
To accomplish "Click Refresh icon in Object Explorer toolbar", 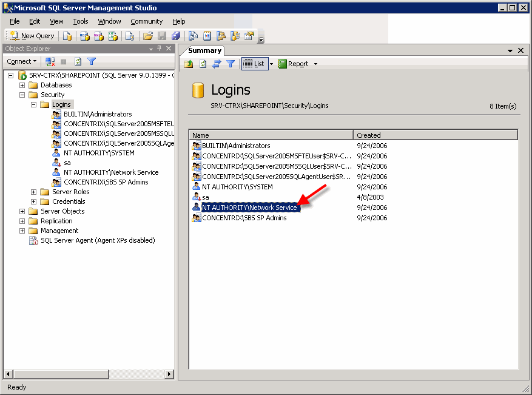I will [x=78, y=61].
